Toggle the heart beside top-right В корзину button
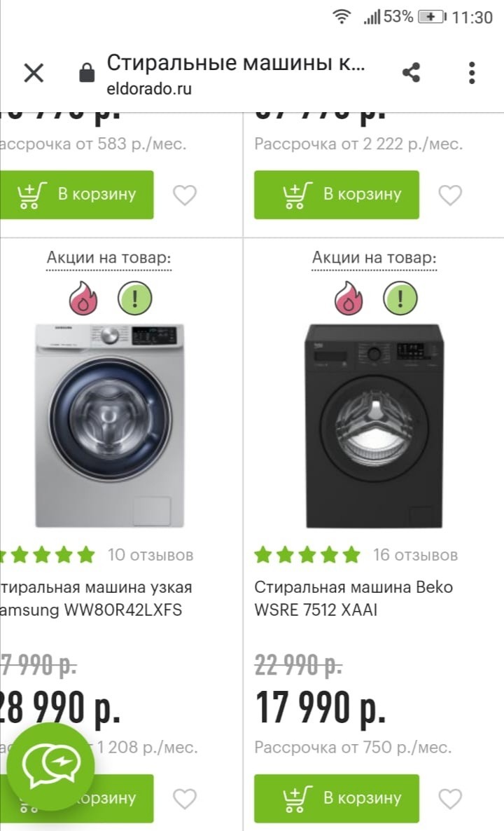504x831 pixels. tap(450, 195)
